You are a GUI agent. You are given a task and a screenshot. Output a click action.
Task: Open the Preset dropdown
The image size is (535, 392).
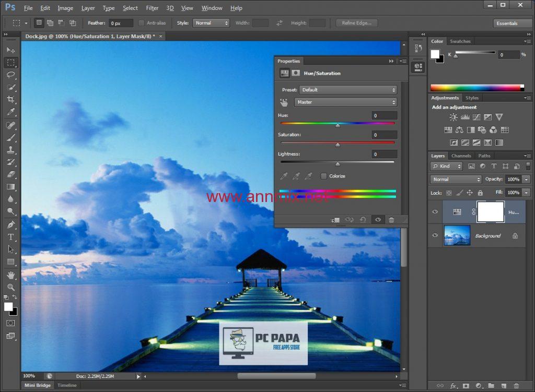348,90
